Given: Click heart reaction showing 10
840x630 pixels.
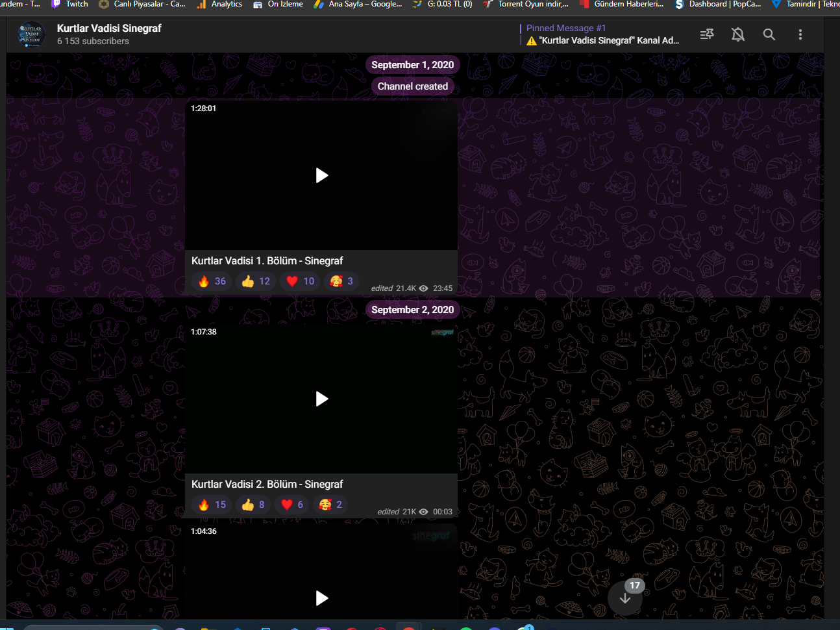Looking at the screenshot, I should tap(301, 281).
